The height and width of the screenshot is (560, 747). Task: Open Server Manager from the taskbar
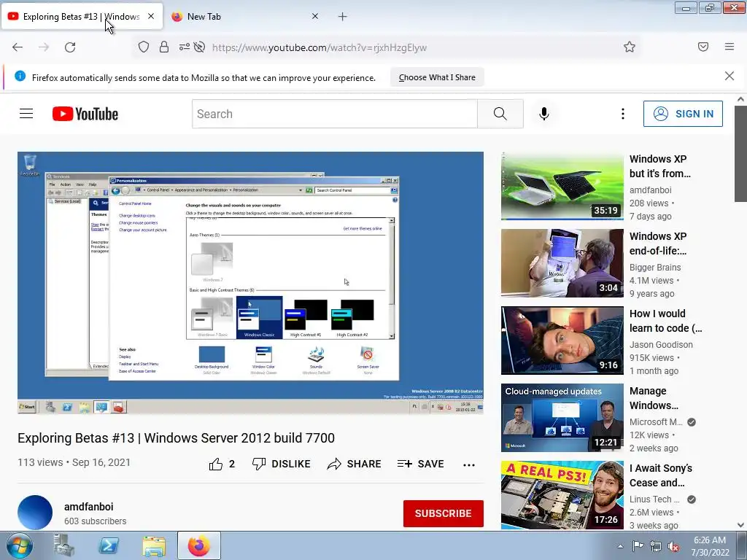(64, 545)
